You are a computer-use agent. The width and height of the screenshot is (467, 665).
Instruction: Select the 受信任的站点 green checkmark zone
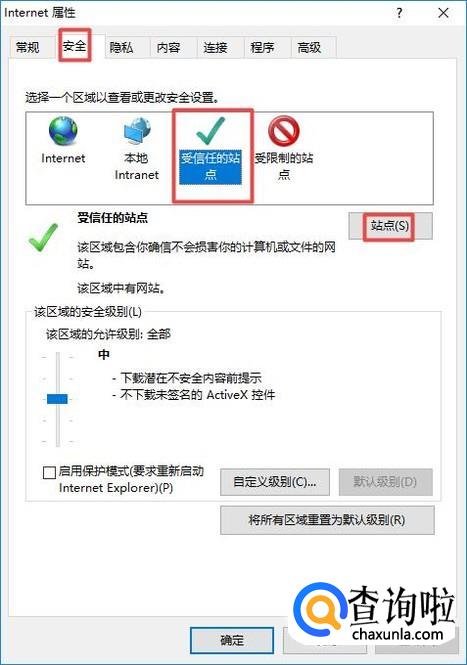[x=211, y=131]
